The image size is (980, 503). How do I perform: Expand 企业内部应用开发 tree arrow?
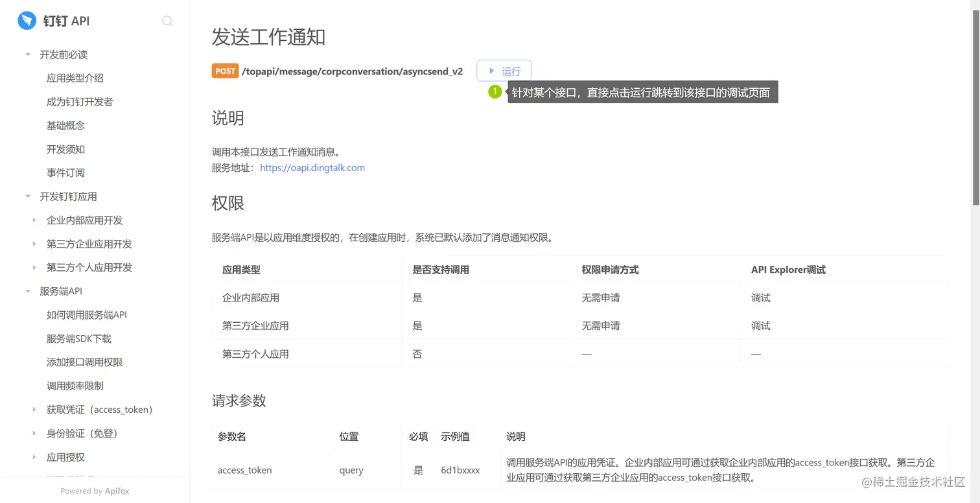pyautogui.click(x=34, y=220)
